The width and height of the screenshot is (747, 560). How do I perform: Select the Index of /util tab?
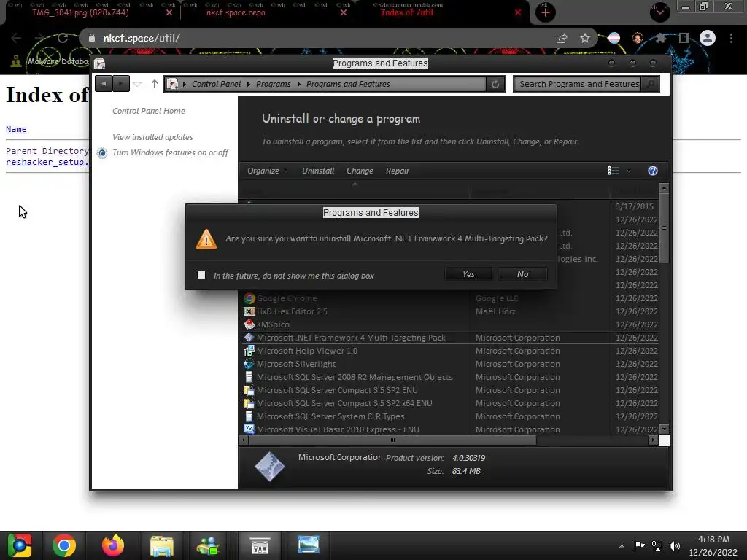coord(406,12)
